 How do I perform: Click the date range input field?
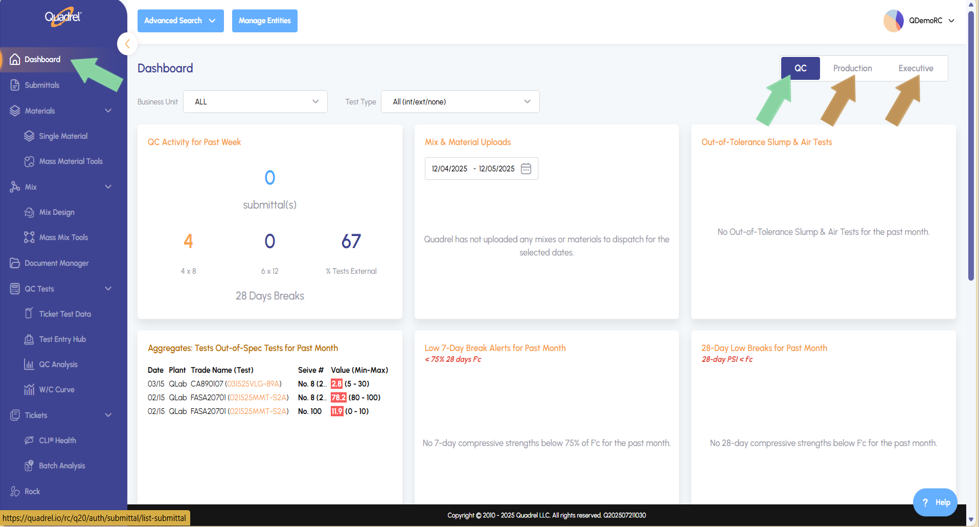click(481, 169)
